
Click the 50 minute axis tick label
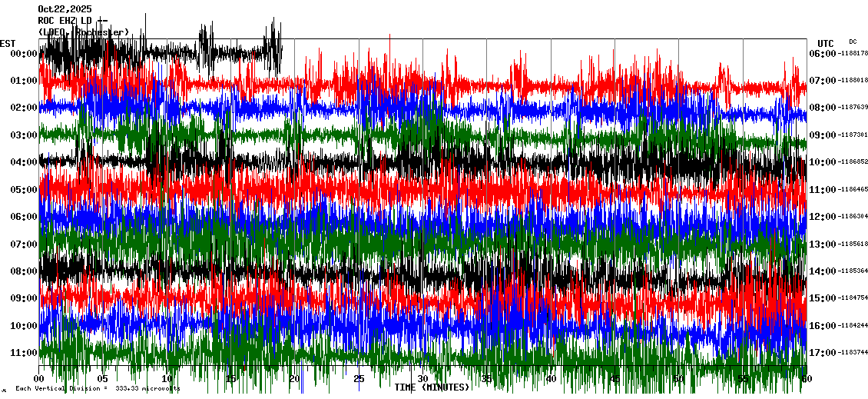(x=679, y=379)
